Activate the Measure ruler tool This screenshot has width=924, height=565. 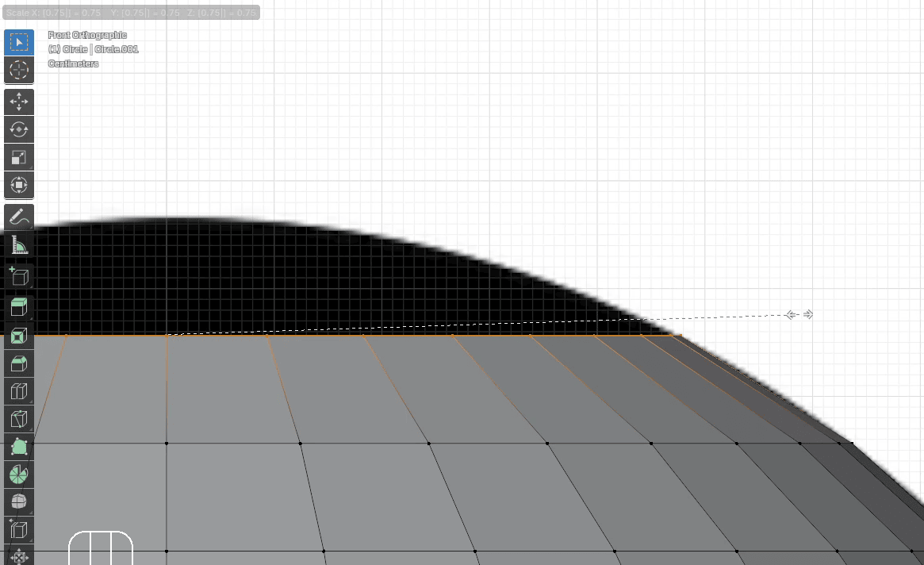19,244
